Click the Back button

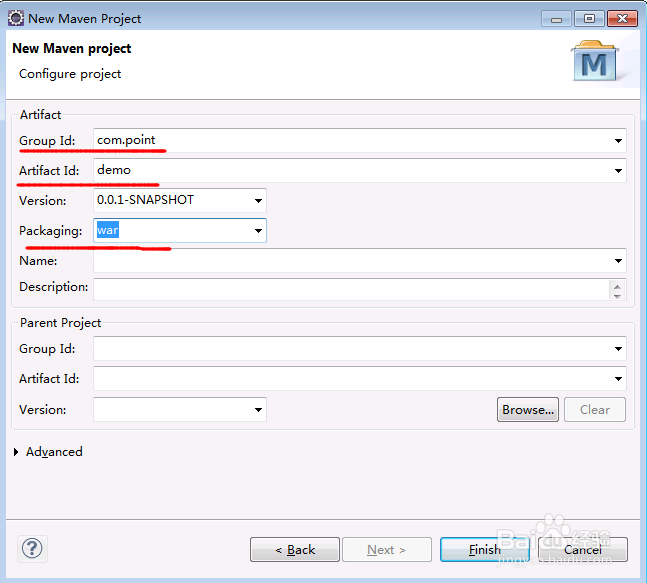(x=295, y=550)
